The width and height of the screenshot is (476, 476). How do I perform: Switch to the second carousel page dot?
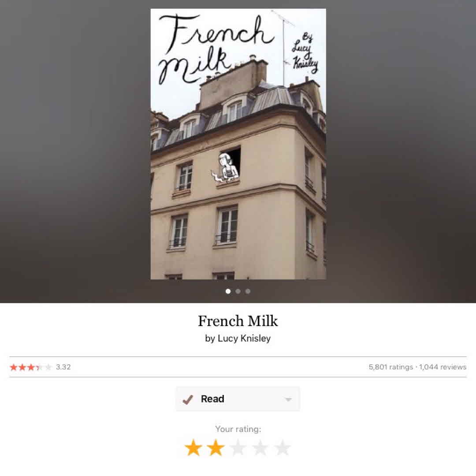(x=238, y=291)
